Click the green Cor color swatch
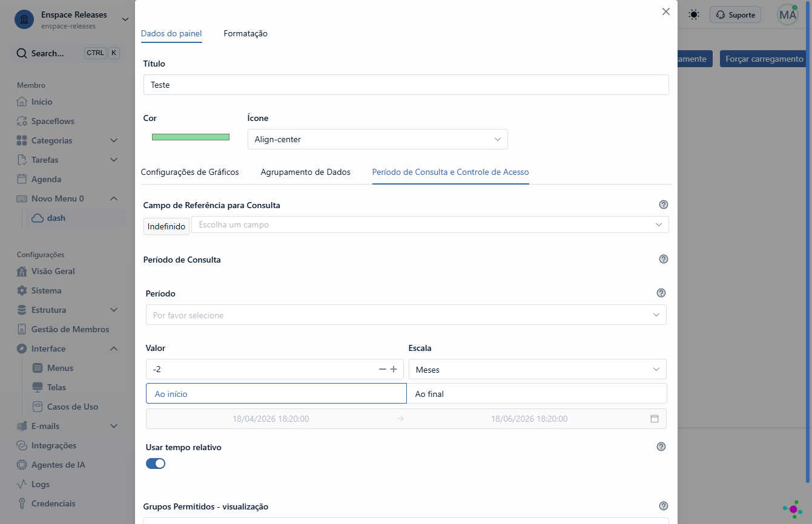 [x=191, y=137]
